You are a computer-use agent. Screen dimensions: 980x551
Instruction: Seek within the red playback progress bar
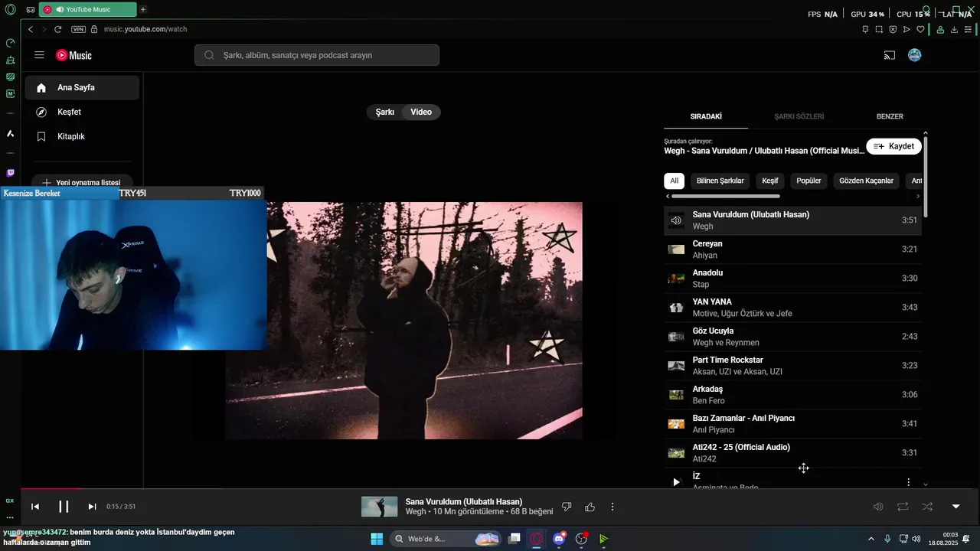click(x=51, y=489)
